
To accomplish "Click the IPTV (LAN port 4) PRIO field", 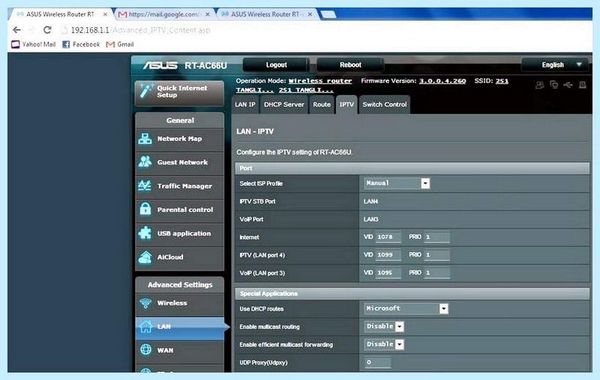I will pyautogui.click(x=437, y=255).
